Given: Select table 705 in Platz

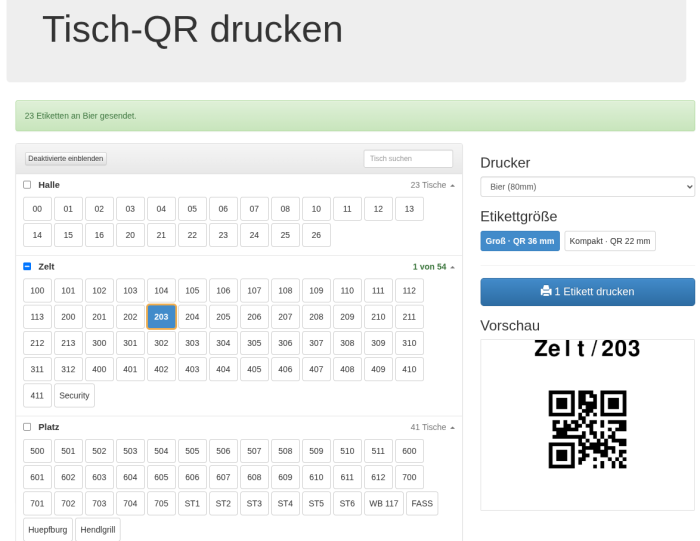Looking at the screenshot, I should [x=161, y=504].
